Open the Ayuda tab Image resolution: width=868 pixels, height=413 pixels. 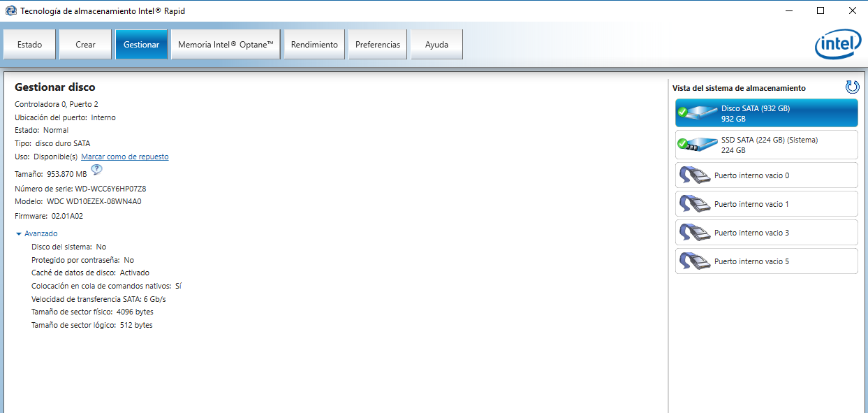click(436, 45)
